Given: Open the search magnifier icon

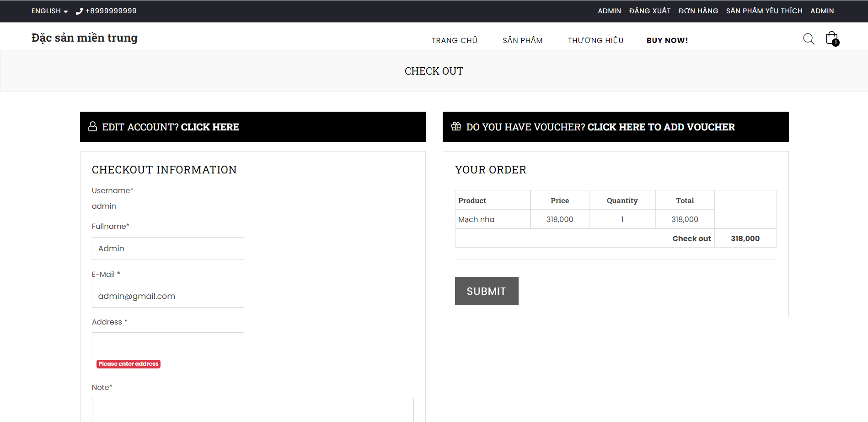Looking at the screenshot, I should coord(809,39).
